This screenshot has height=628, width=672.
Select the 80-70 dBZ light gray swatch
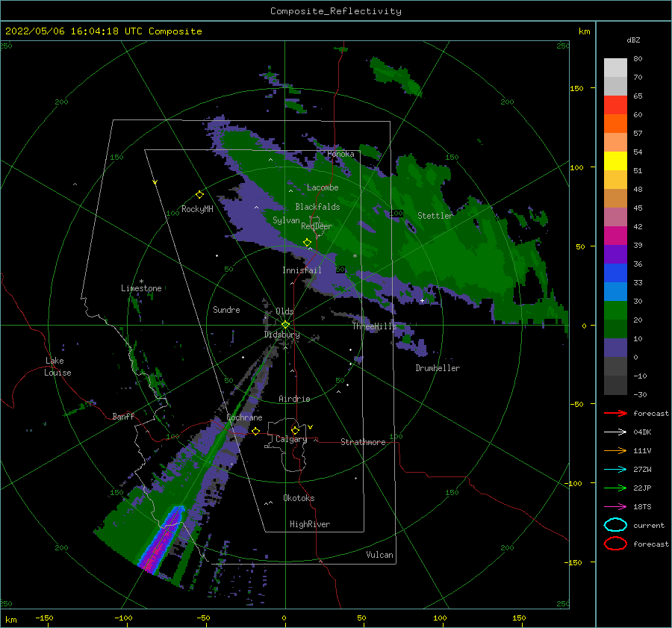(615, 68)
